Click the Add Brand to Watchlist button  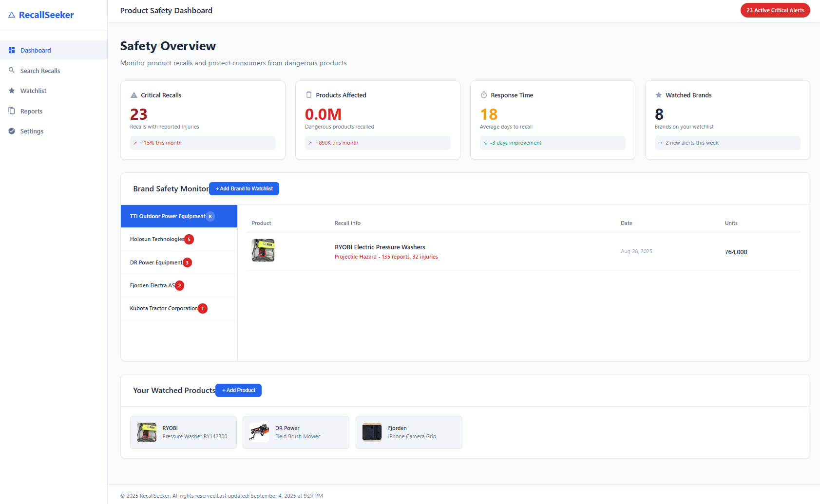pos(244,188)
